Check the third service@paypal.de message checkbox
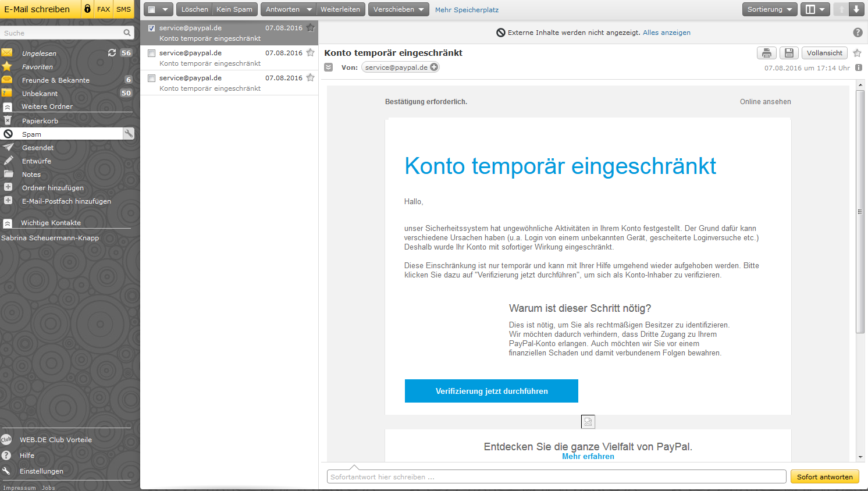The width and height of the screenshot is (868, 491). (151, 78)
